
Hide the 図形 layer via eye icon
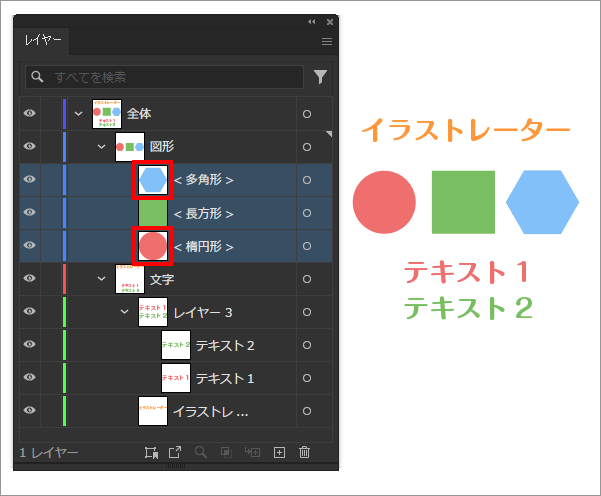tap(30, 146)
